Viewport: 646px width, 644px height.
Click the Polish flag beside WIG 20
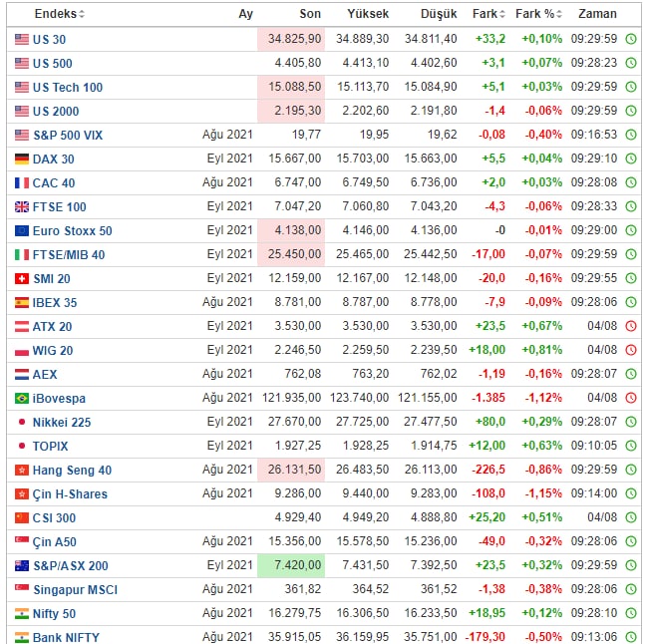pyautogui.click(x=22, y=350)
